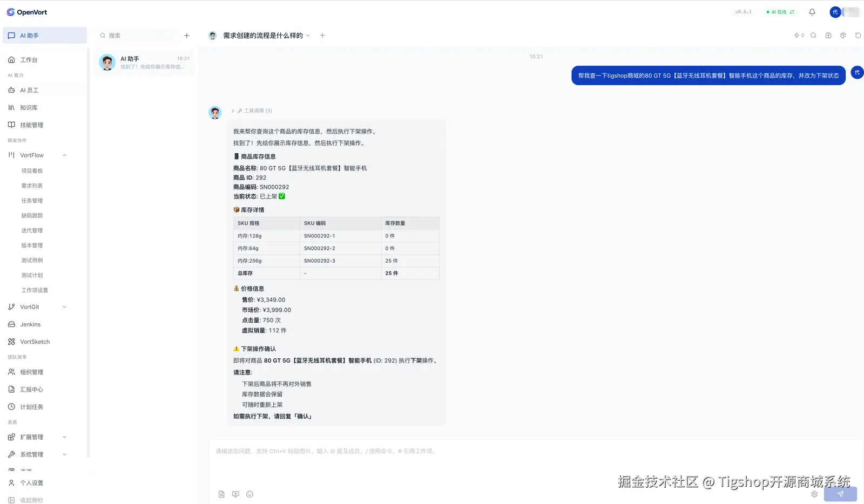Image resolution: width=864 pixels, height=504 pixels.
Task: Click the circular-arrow reset icon in chat header
Action: pyautogui.click(x=858, y=36)
